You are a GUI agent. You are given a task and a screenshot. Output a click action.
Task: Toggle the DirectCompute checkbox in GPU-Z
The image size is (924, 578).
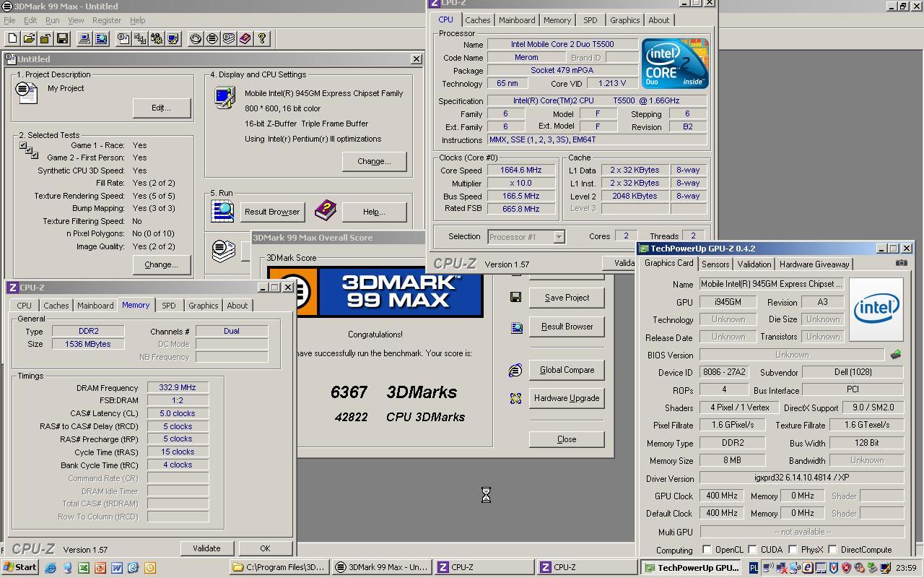point(832,550)
